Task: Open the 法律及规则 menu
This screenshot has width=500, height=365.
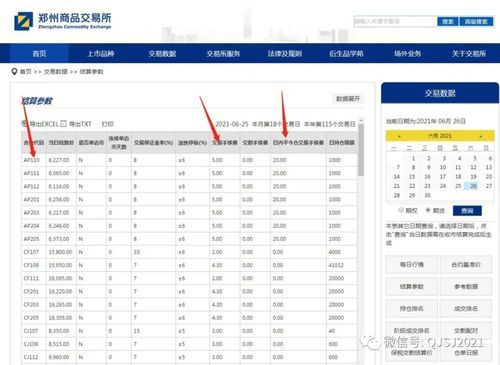Action: click(x=285, y=53)
